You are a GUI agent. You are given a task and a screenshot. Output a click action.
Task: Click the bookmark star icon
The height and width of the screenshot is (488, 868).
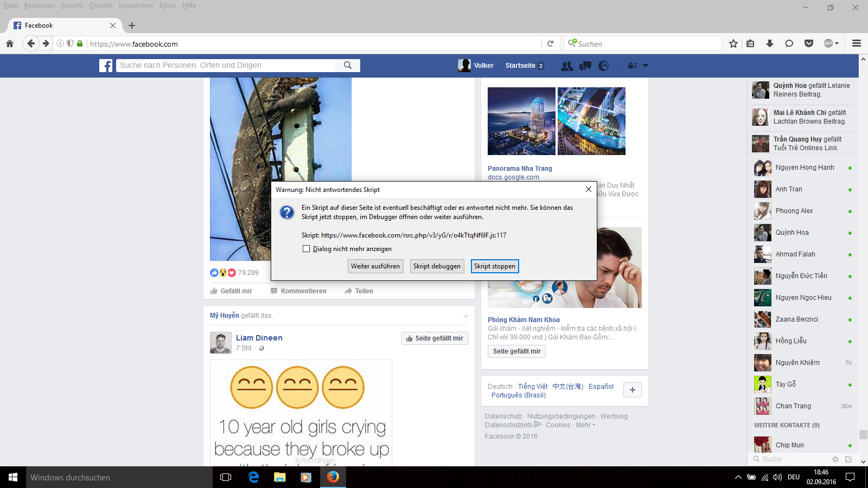(733, 44)
